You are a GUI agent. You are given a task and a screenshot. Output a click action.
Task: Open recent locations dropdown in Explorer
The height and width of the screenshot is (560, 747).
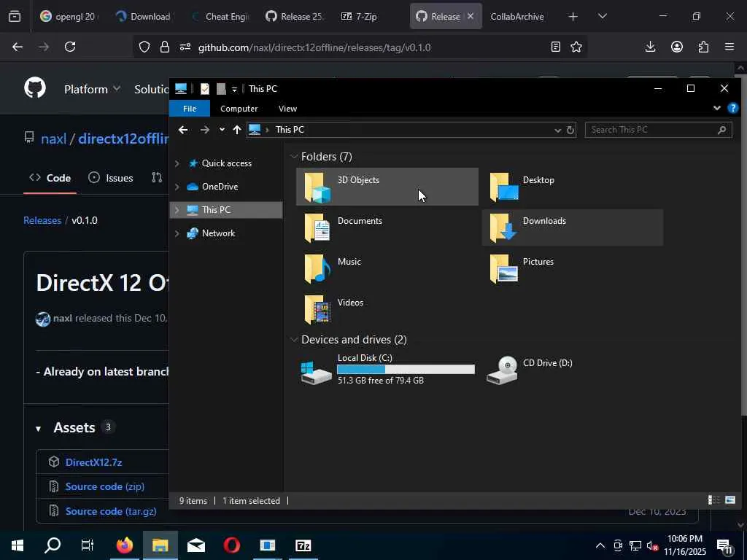tap(222, 130)
